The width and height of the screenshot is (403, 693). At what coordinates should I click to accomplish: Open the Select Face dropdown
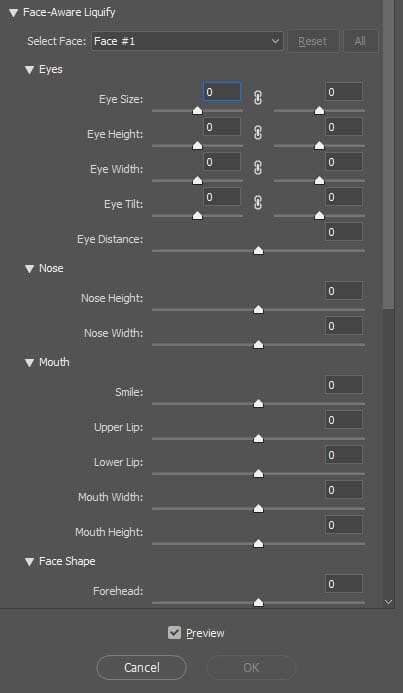pos(187,42)
